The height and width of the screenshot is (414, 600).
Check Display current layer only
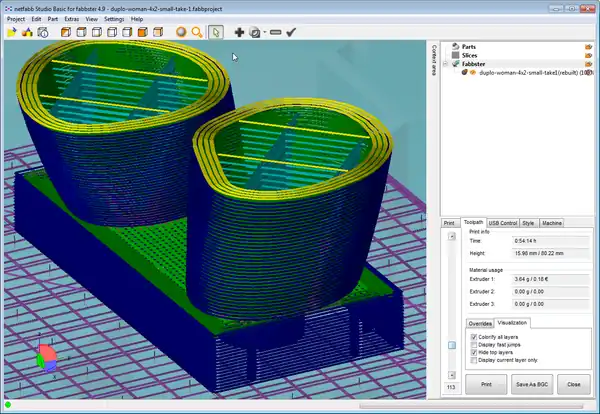pos(473,361)
